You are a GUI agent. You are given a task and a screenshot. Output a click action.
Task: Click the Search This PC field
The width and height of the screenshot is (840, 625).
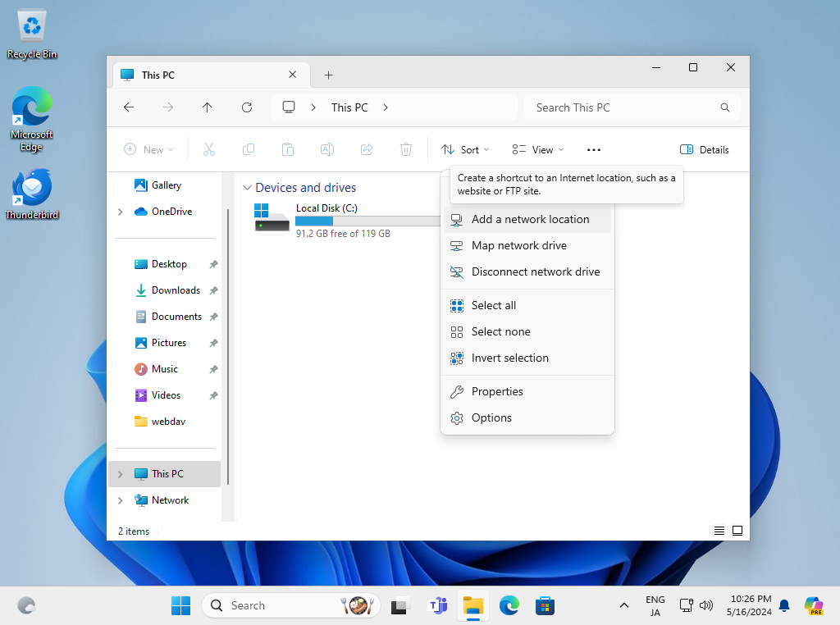click(x=632, y=107)
